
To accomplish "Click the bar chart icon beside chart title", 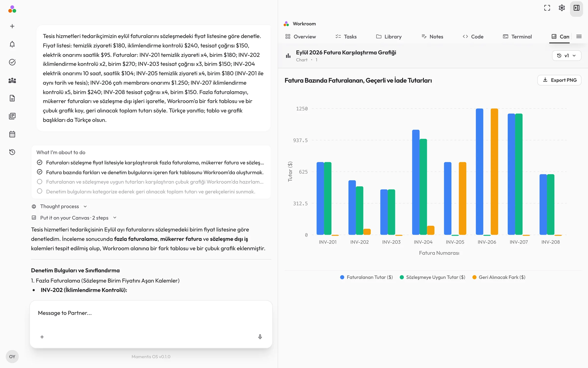I will (288, 56).
